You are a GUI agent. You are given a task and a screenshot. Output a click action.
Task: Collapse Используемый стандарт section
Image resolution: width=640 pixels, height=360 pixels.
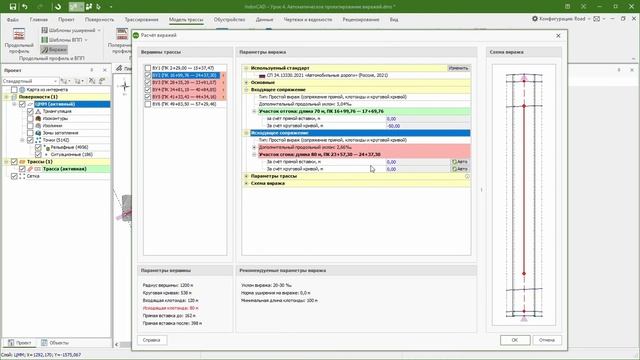[x=246, y=68]
